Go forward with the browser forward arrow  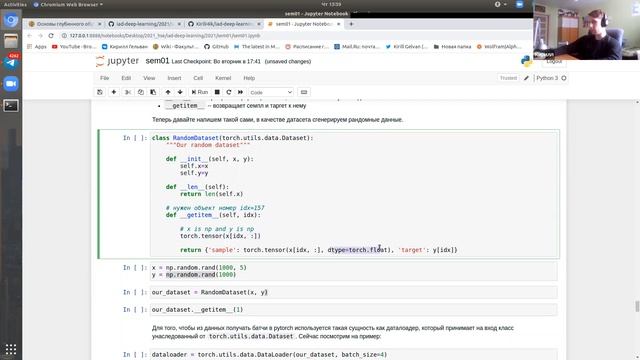(40, 36)
